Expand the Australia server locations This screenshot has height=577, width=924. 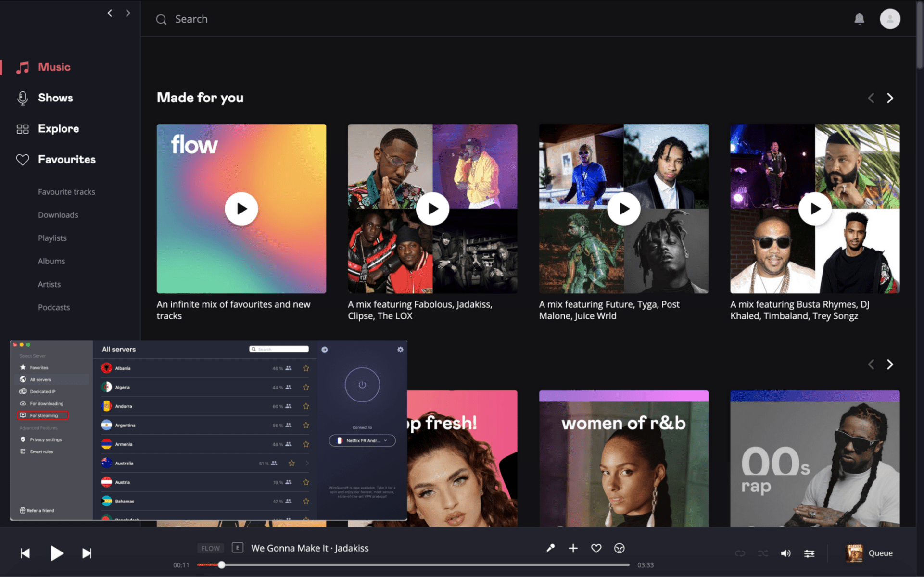(x=307, y=463)
